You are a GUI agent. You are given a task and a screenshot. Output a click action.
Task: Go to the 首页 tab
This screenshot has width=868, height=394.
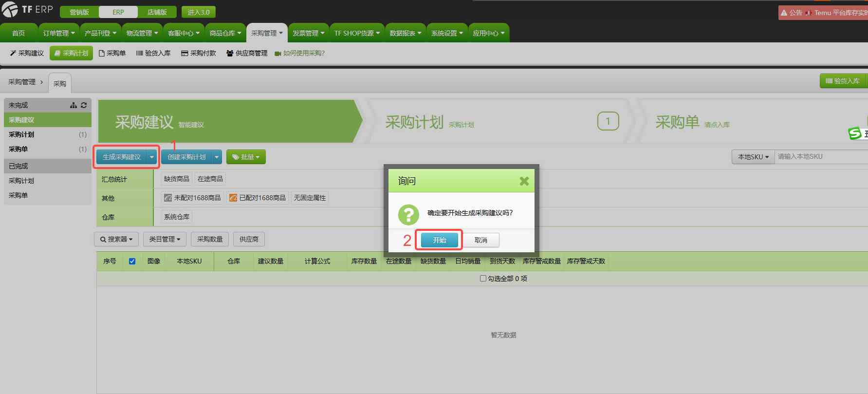click(x=18, y=33)
